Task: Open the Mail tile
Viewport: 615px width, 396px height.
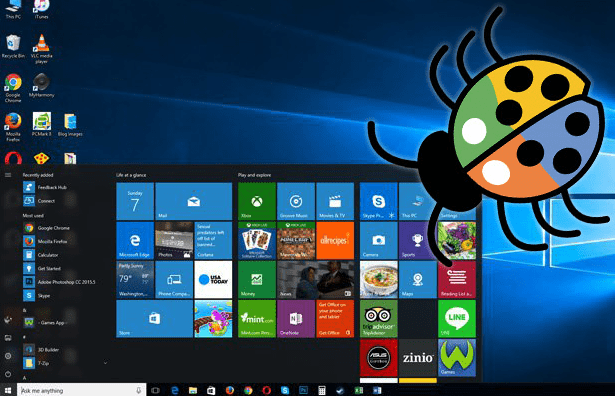Action: pos(194,201)
